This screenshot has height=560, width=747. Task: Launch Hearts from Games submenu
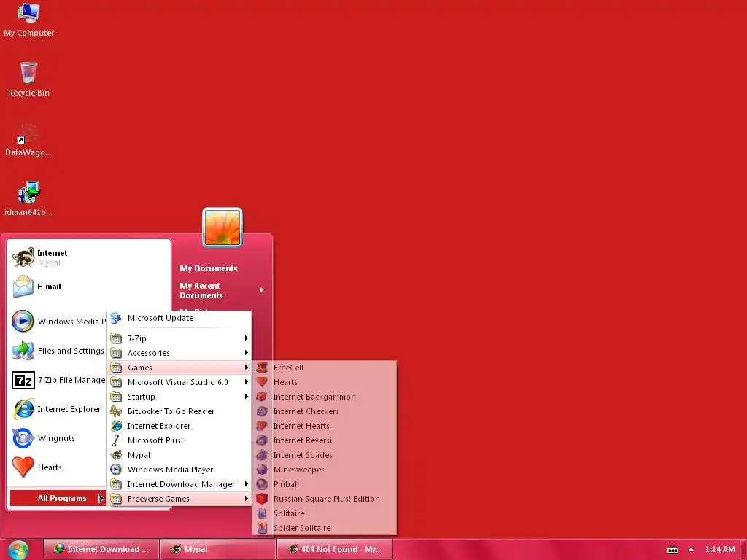click(x=325, y=382)
